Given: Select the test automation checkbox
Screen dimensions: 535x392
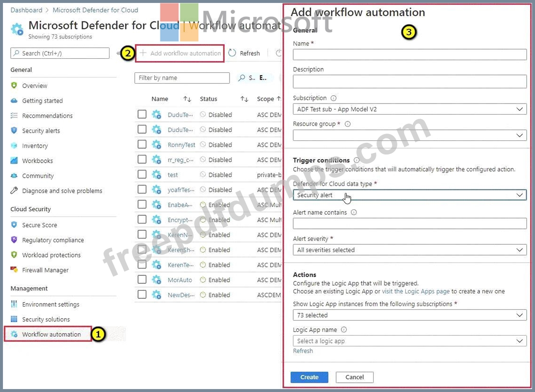Looking at the screenshot, I should (142, 174).
